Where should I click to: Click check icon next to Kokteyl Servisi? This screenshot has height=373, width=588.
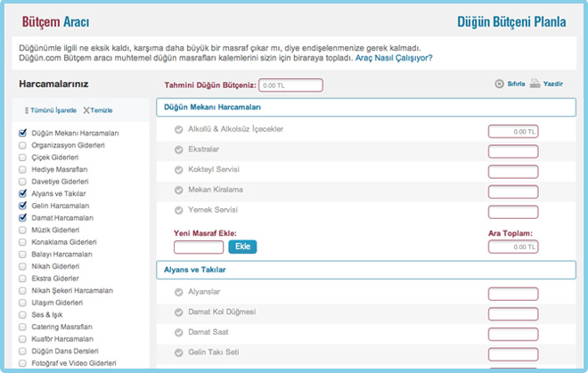pos(179,170)
